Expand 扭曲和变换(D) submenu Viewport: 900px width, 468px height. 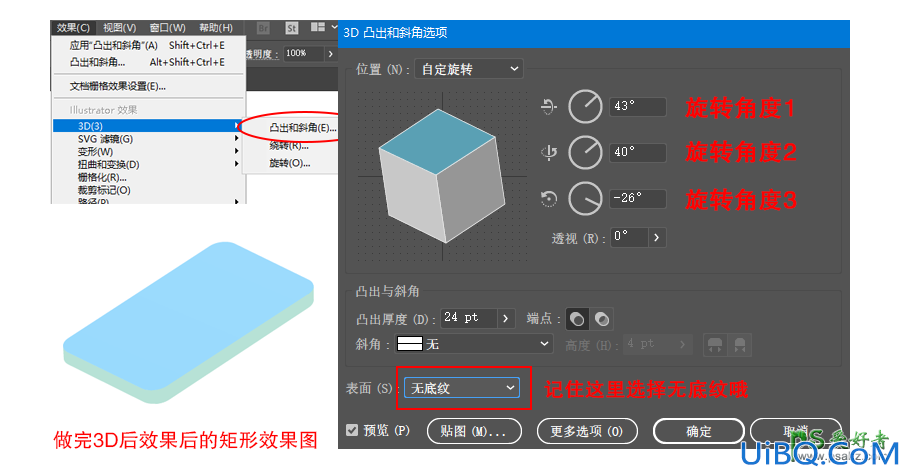(x=148, y=164)
